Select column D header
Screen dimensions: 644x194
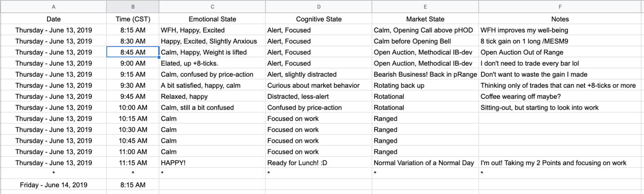(319, 7)
